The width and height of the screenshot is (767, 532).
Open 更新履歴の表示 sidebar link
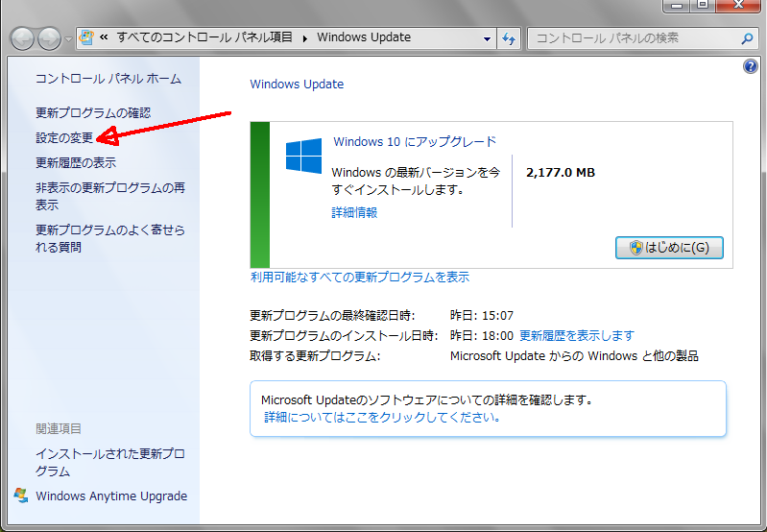(x=76, y=163)
